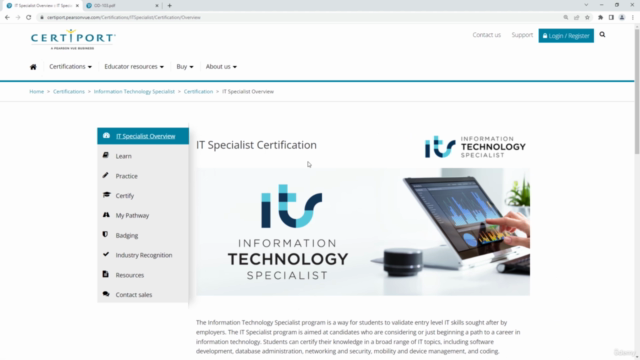Open the My Pathway sidebar item

(x=143, y=215)
